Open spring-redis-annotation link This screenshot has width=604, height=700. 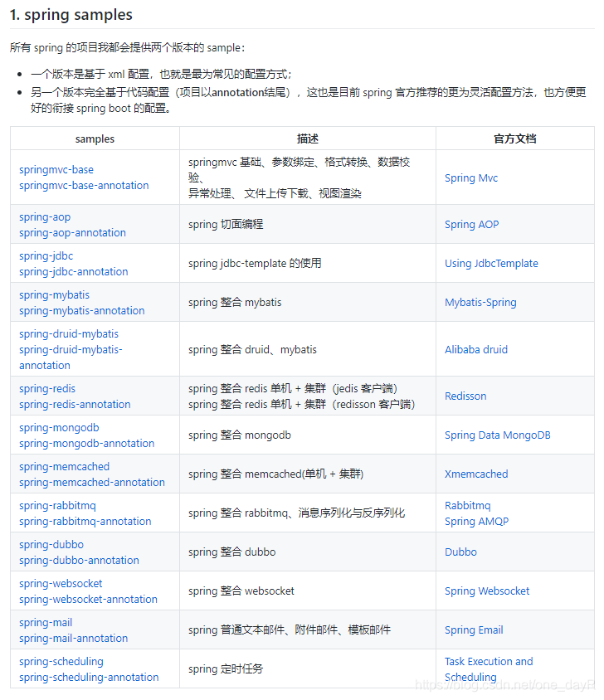coord(75,404)
